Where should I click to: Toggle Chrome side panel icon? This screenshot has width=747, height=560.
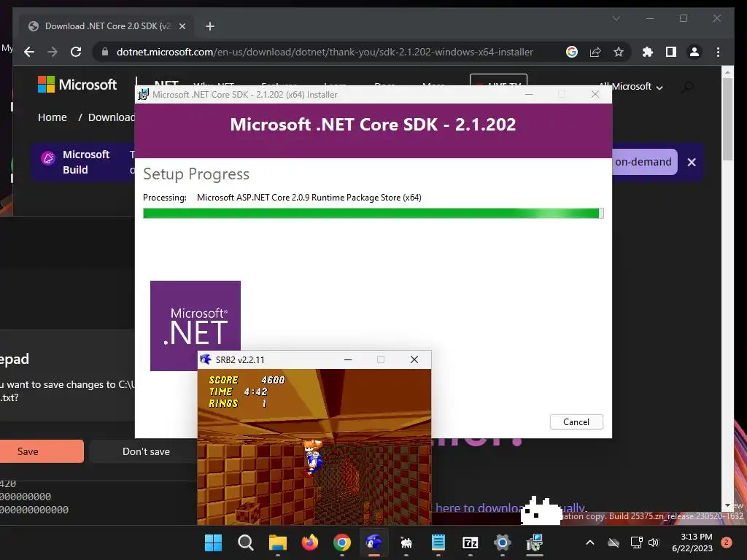coord(671,52)
